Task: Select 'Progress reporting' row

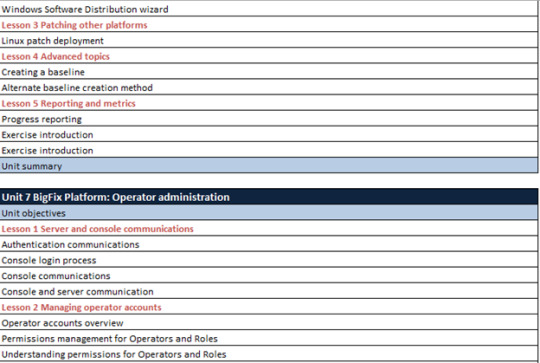Action: pos(269,119)
